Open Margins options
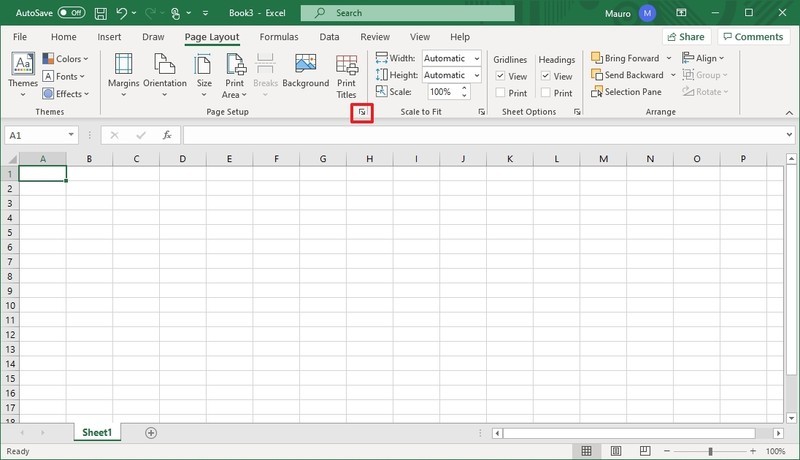This screenshot has height=460, width=800. (x=123, y=74)
